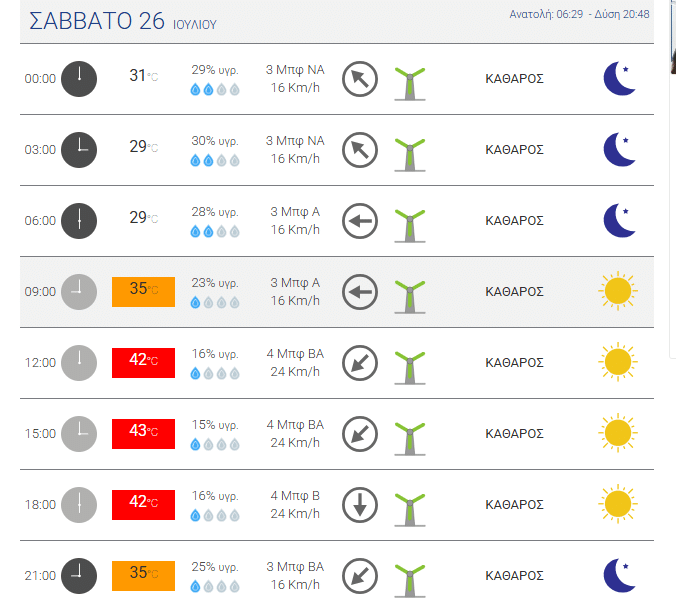Click the ΚΑΘΑΡΟΣ label in the 12:00 row
This screenshot has height=603, width=676.
(x=514, y=363)
